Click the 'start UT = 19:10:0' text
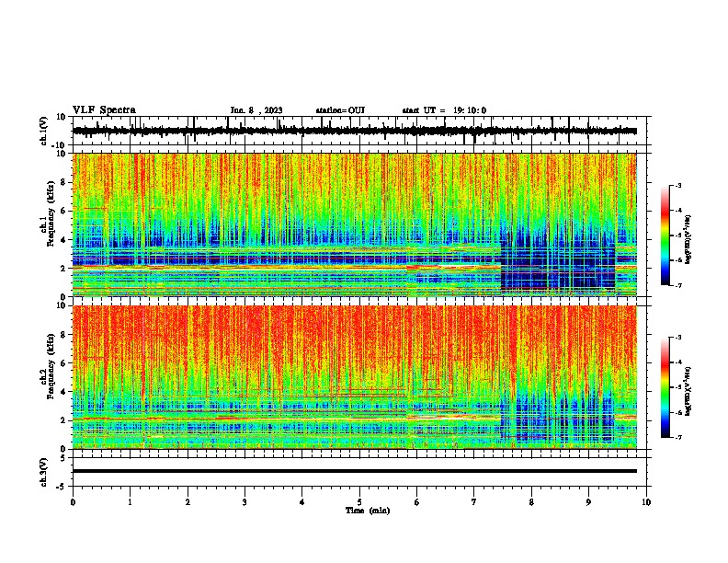The width and height of the screenshot is (728, 563). (x=444, y=110)
